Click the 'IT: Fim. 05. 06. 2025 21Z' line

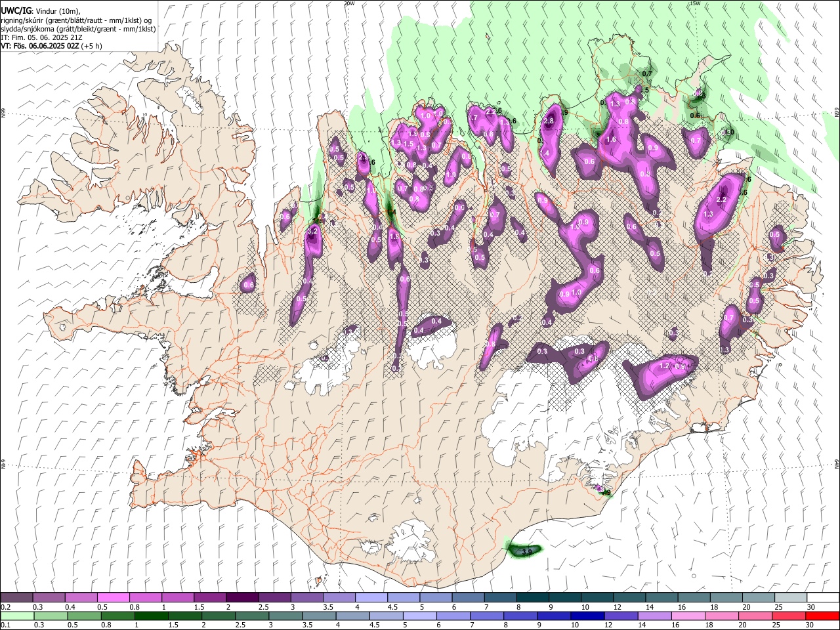41,37
